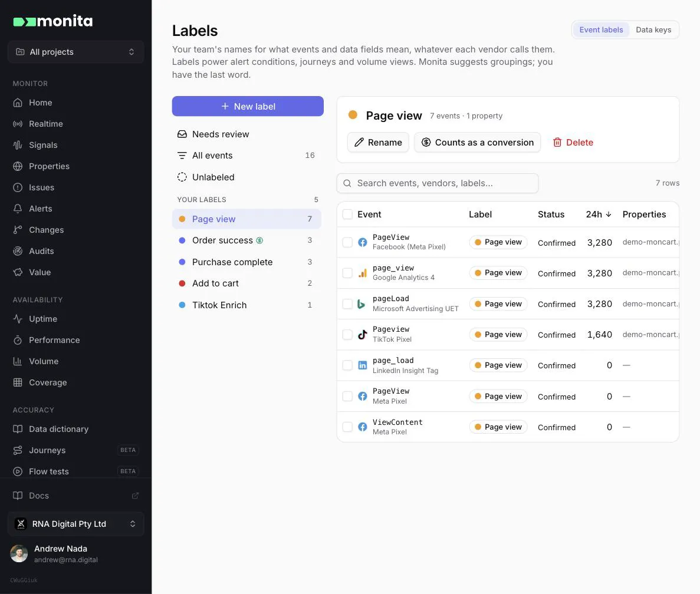This screenshot has width=700, height=594.
Task: Click the Flow tests play icon
Action: 18,471
